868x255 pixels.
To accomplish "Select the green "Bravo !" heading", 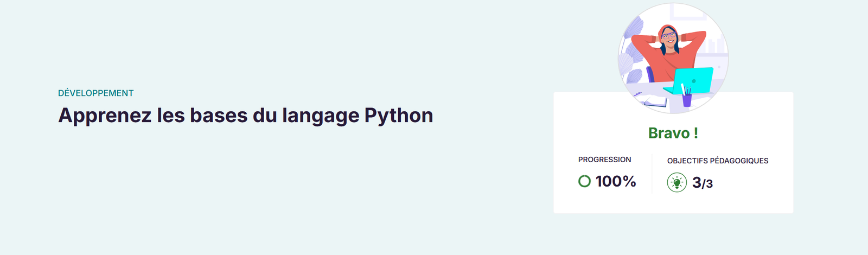I will coord(673,133).
